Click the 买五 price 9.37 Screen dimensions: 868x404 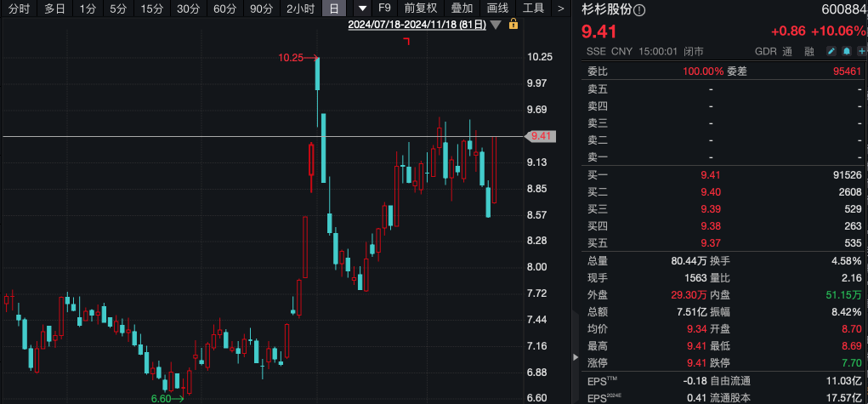(x=711, y=242)
